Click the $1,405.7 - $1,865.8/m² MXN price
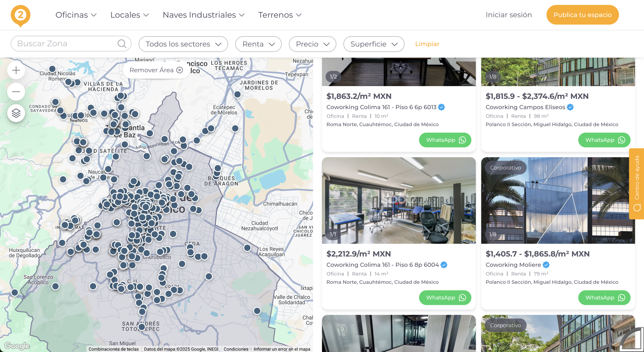The height and width of the screenshot is (352, 644). pyautogui.click(x=538, y=254)
